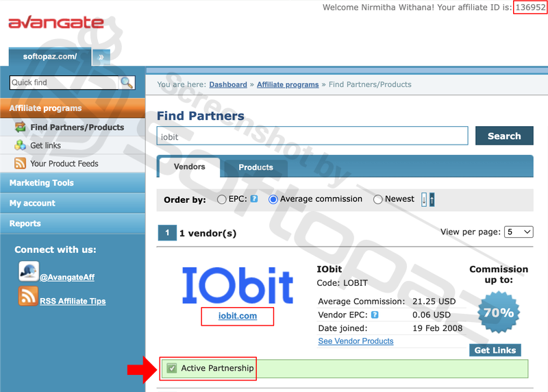Click the 70% commission badge
This screenshot has height=392, width=548.
click(x=499, y=313)
